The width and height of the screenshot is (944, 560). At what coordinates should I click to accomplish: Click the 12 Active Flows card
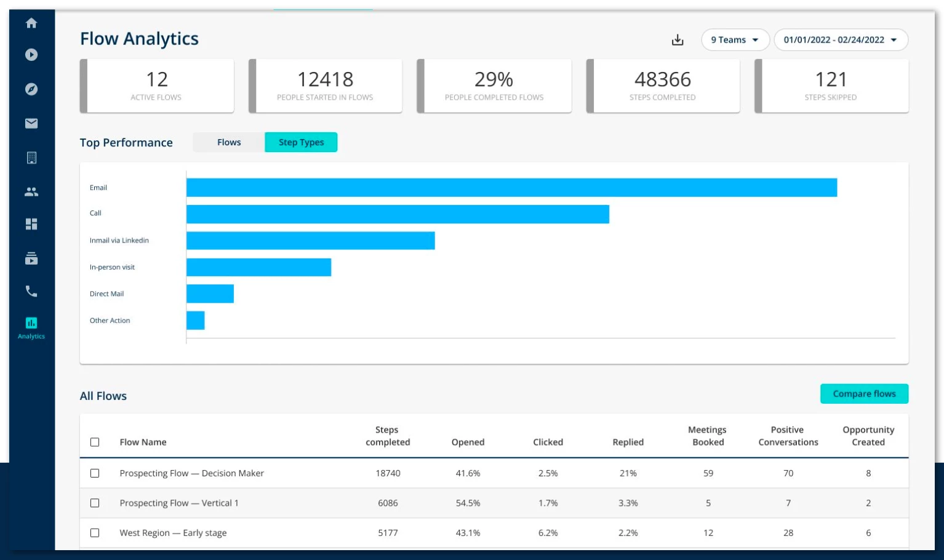tap(157, 86)
